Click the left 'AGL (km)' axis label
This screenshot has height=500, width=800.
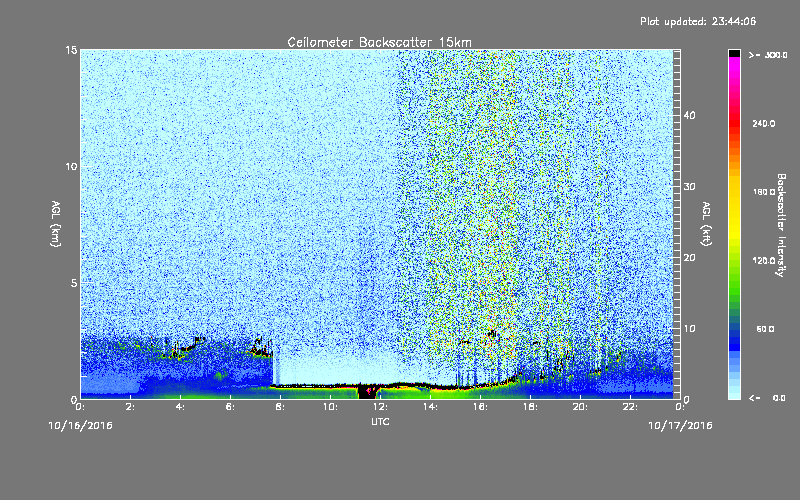(56, 223)
